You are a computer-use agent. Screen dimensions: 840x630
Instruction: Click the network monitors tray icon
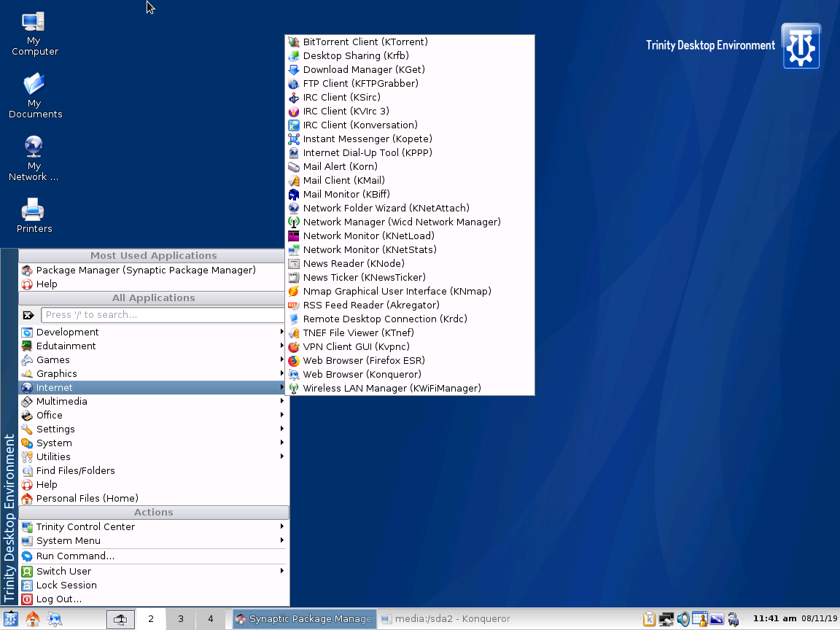(666, 619)
